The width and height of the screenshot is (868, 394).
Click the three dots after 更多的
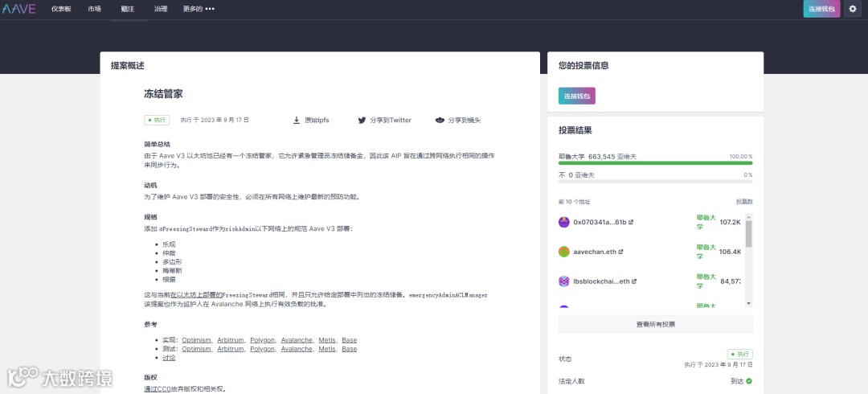(210, 9)
